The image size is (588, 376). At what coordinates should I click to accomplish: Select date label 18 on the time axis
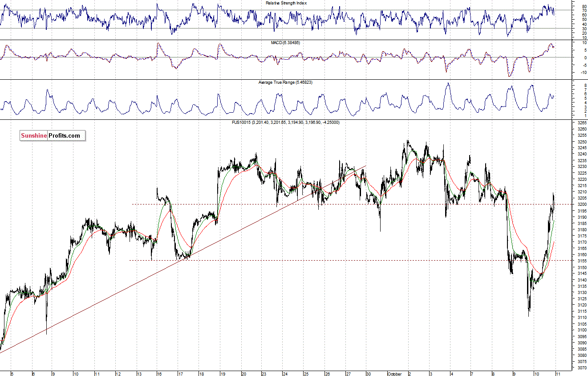202,373
